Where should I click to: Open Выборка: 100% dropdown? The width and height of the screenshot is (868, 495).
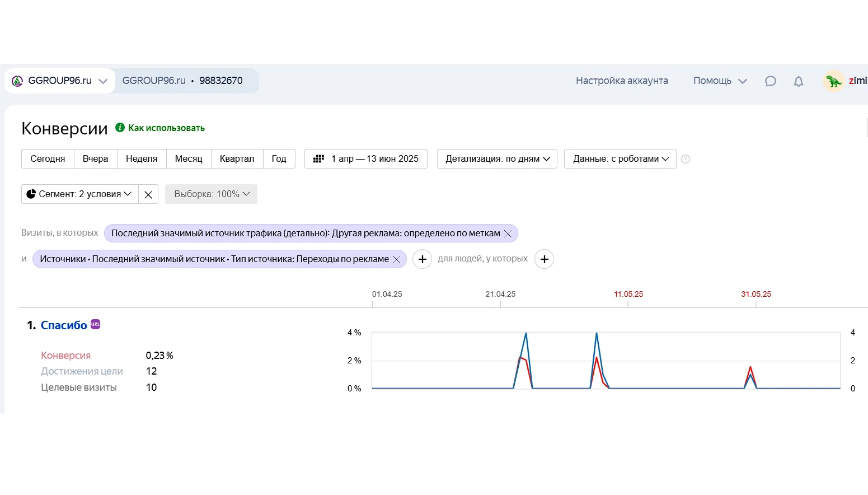coord(211,194)
